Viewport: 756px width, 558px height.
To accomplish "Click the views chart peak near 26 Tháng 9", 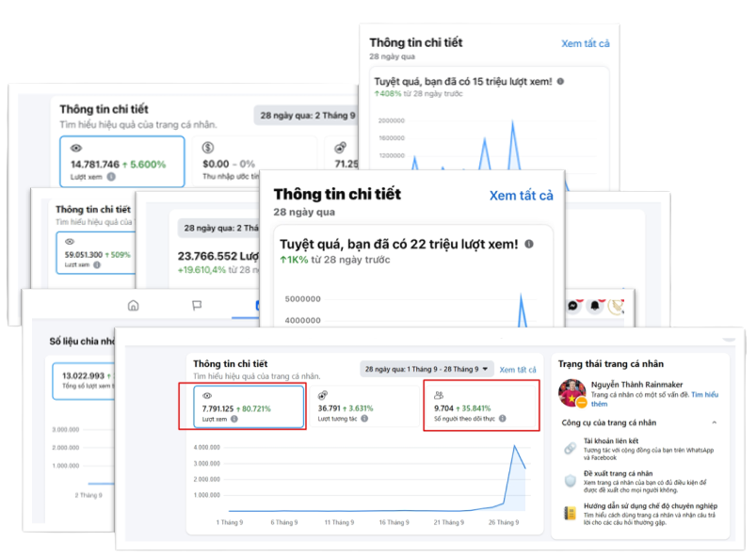I will pos(514,446).
